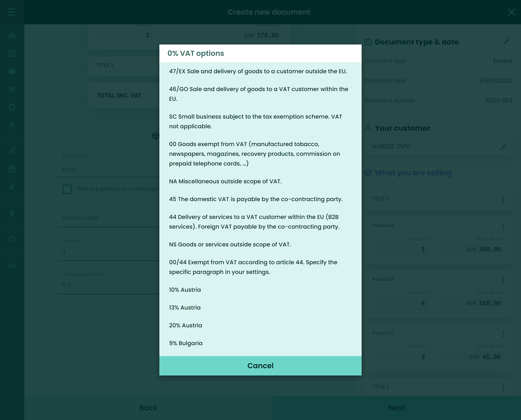The width and height of the screenshot is (521, 420).
Task: Open the TITLE 2 three-dot menu
Action: tap(503, 388)
